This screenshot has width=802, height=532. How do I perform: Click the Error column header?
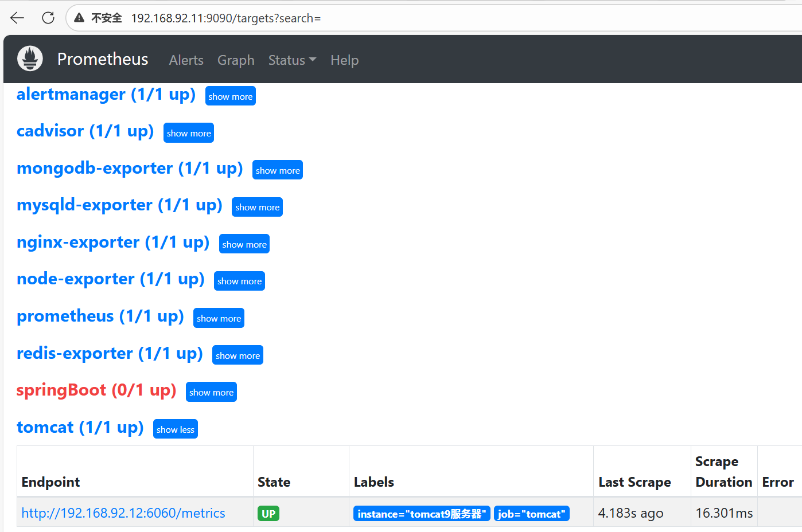[778, 482]
